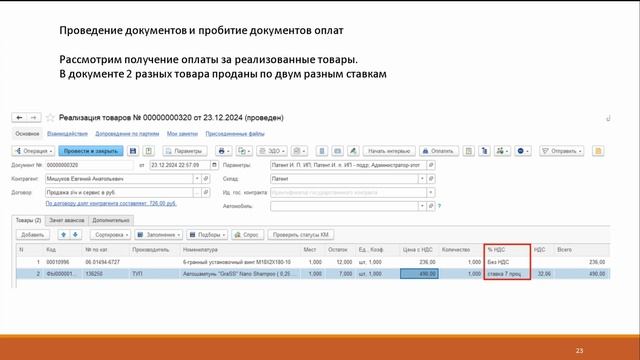
Task: Click the question mark help near Автомобиль
Action: click(x=440, y=206)
